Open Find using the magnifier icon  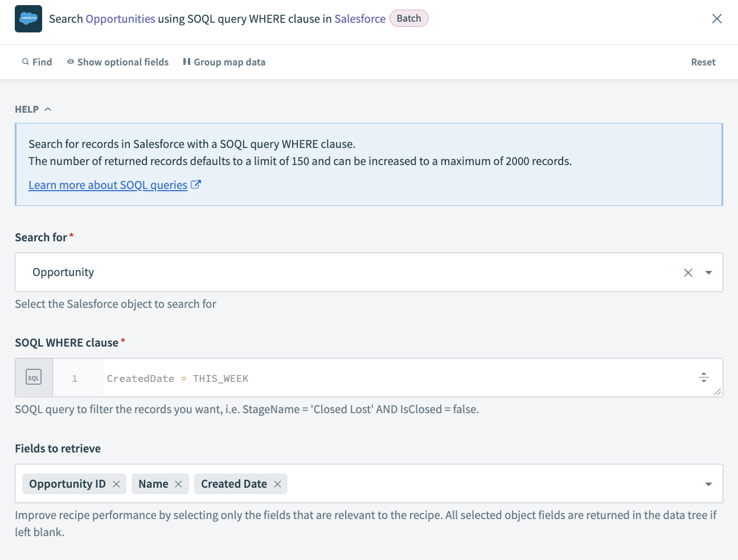click(26, 61)
